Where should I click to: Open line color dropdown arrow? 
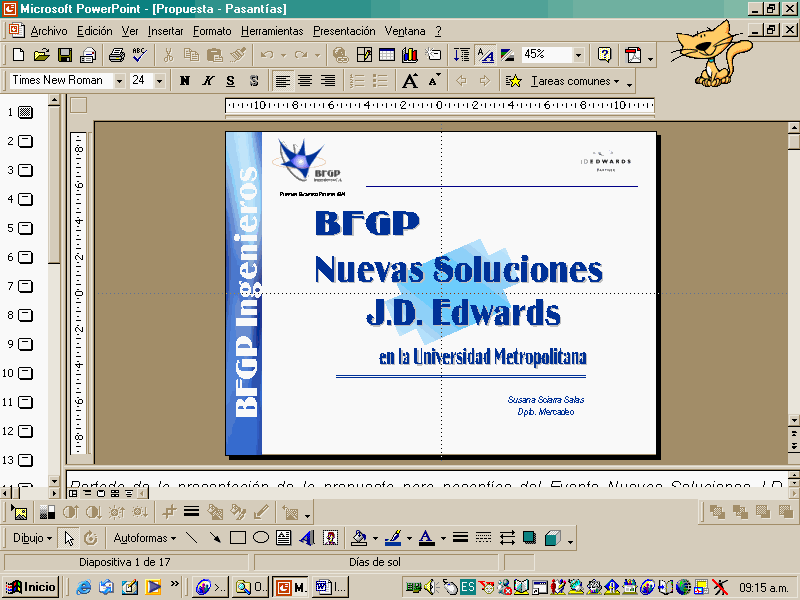click(409, 538)
